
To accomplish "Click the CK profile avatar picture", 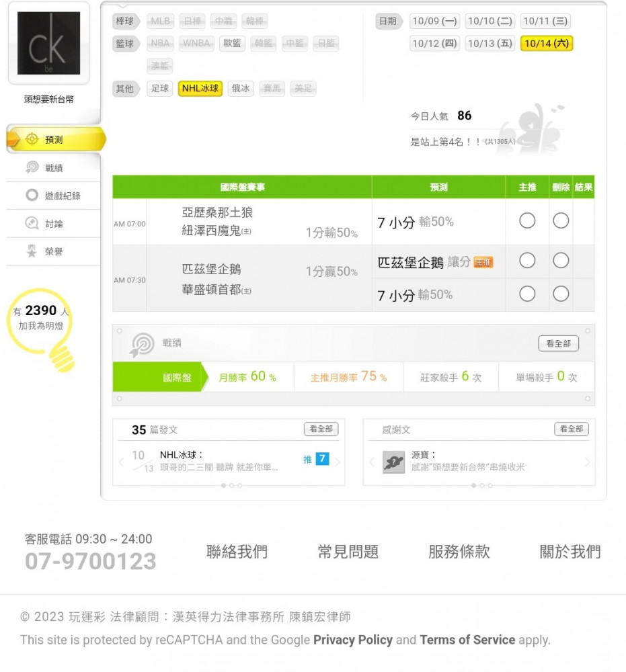I will pyautogui.click(x=48, y=43).
